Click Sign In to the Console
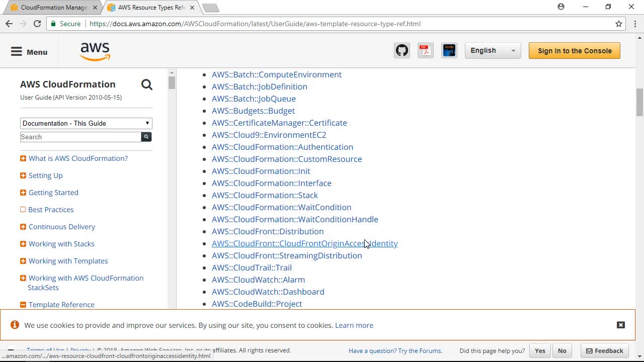644x362 pixels. (575, 51)
